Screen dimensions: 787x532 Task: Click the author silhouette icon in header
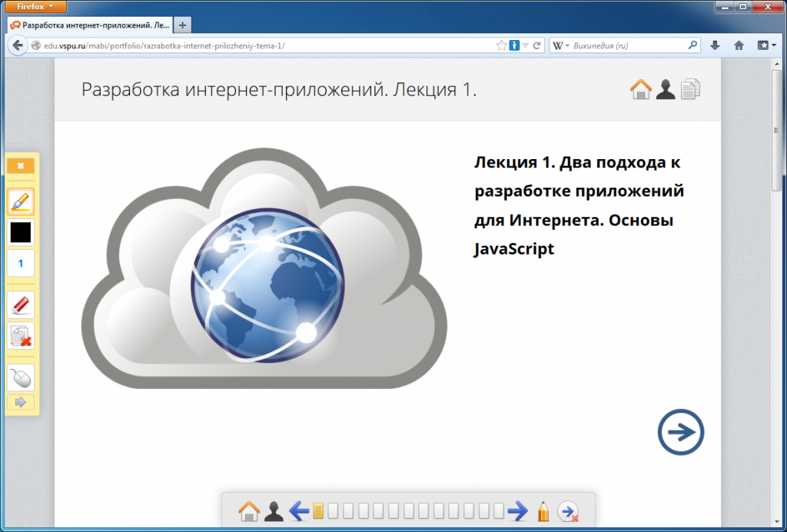(x=666, y=90)
